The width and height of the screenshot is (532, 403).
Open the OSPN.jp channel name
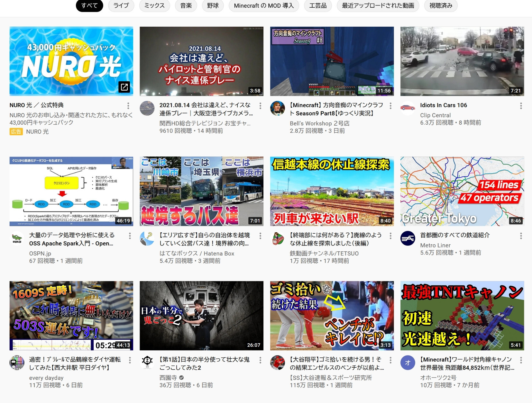(x=40, y=253)
